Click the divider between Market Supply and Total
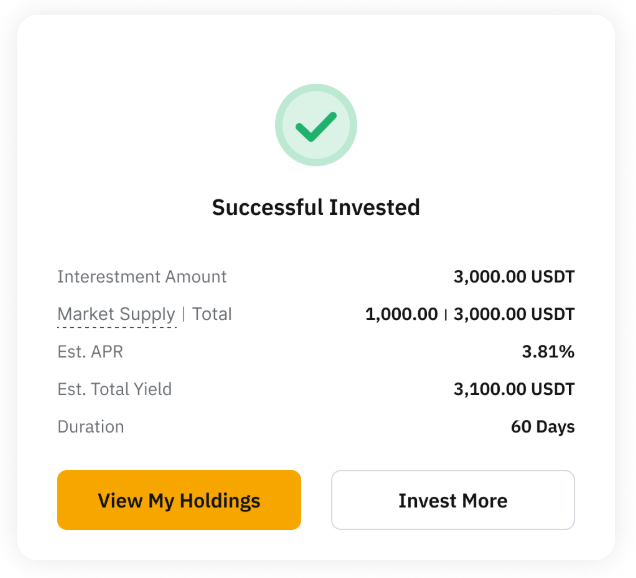 point(184,314)
